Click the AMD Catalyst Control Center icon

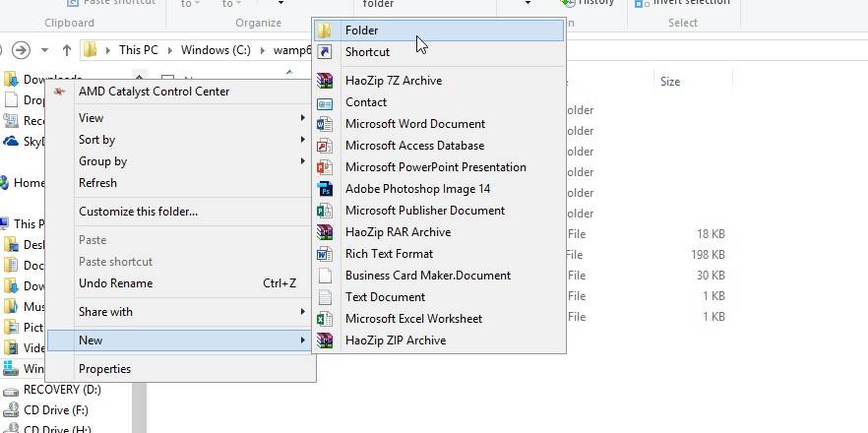(61, 92)
